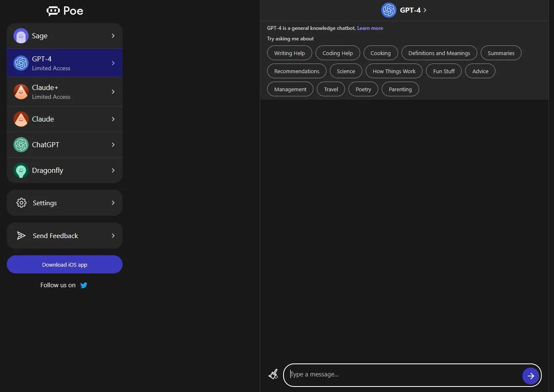Choose the Recommendations suggestion
Screen dimensions: 554x392
coord(297,71)
